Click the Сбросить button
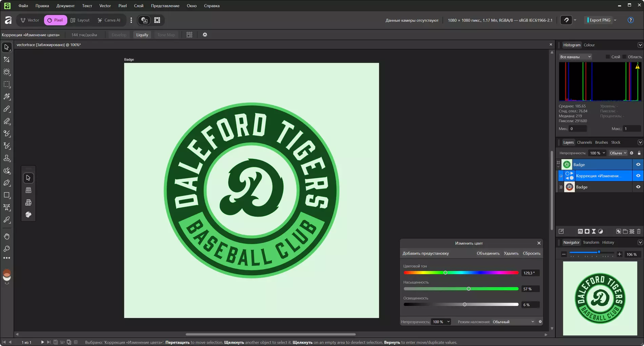This screenshot has height=346, width=644. [531, 253]
